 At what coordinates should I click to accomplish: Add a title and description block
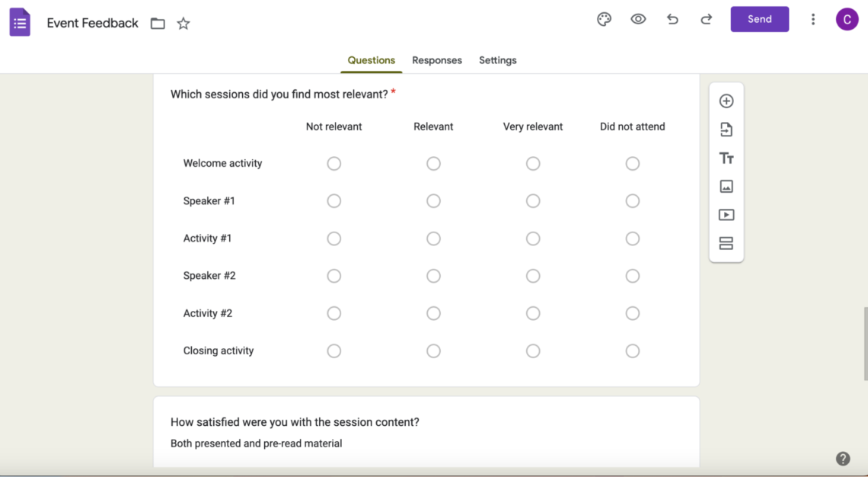tap(726, 158)
